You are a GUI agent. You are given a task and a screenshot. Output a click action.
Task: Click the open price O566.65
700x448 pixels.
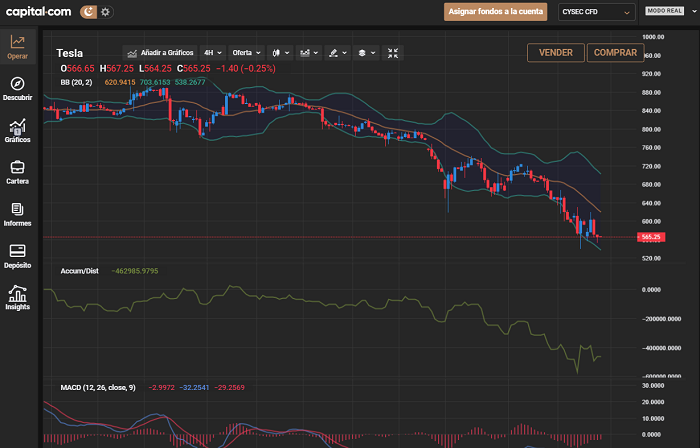(78, 68)
